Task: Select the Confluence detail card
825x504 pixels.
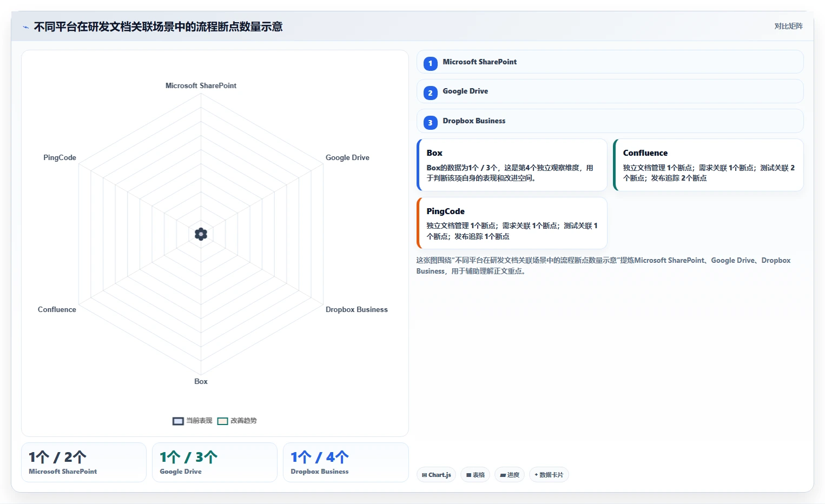Action: (708, 165)
